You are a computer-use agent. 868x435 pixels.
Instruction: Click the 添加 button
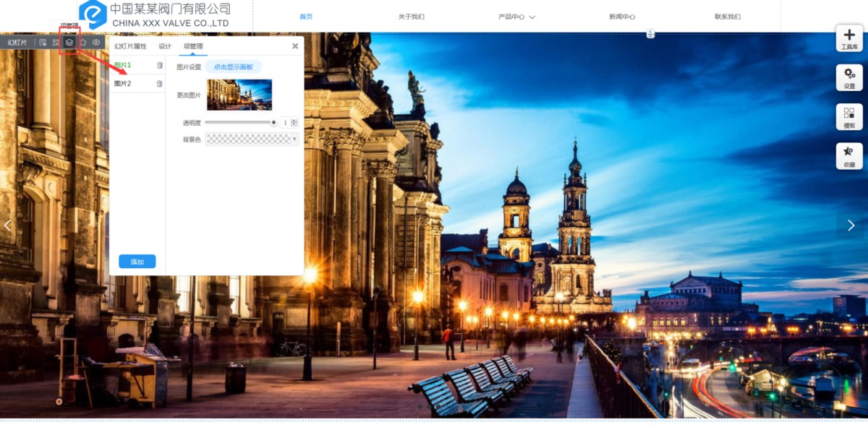click(x=137, y=262)
